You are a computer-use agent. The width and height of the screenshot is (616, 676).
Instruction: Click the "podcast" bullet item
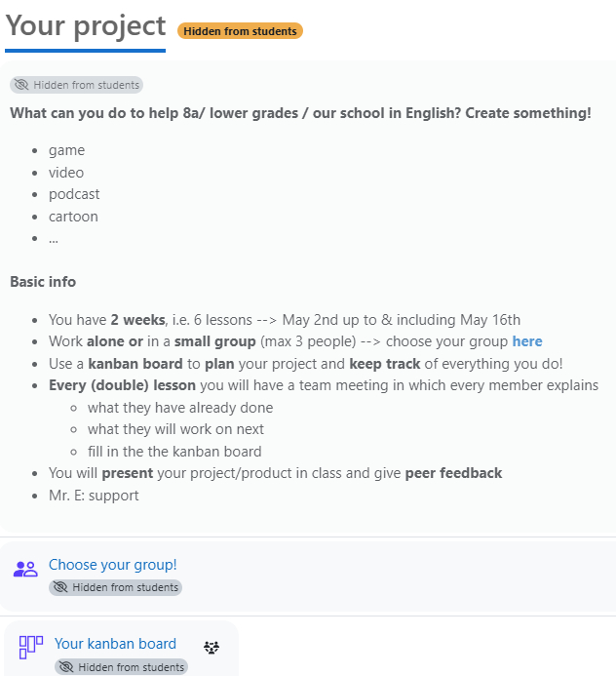(x=74, y=194)
